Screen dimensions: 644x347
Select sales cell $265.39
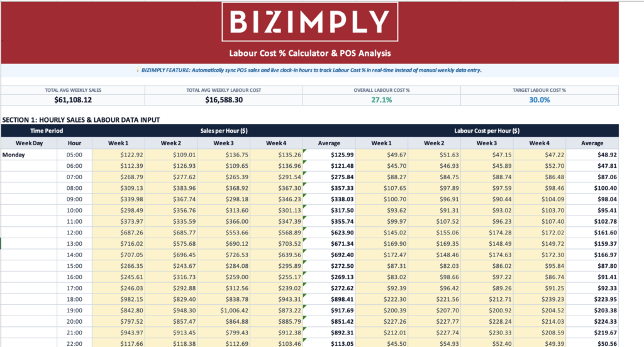click(x=224, y=177)
